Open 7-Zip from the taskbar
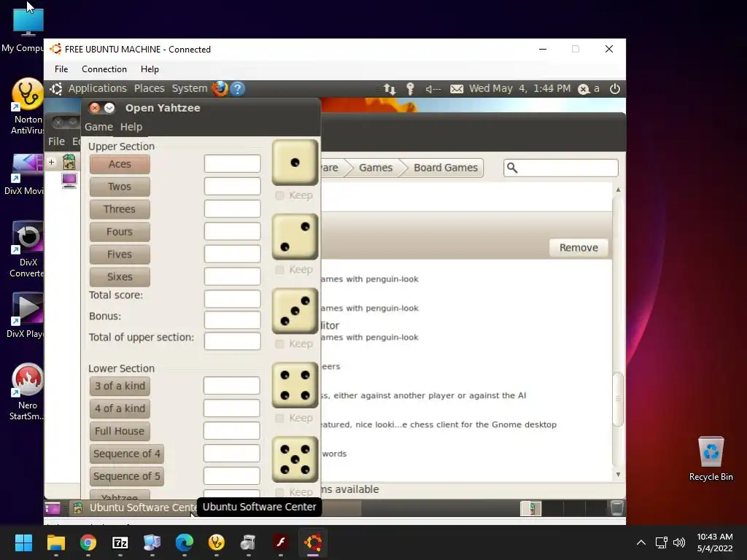The image size is (747, 560). tap(120, 542)
